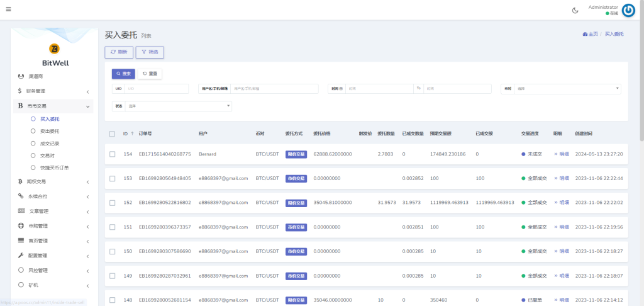The image size is (644, 306).
Task: Check the select-all checkbox in table header
Action: 112,134
